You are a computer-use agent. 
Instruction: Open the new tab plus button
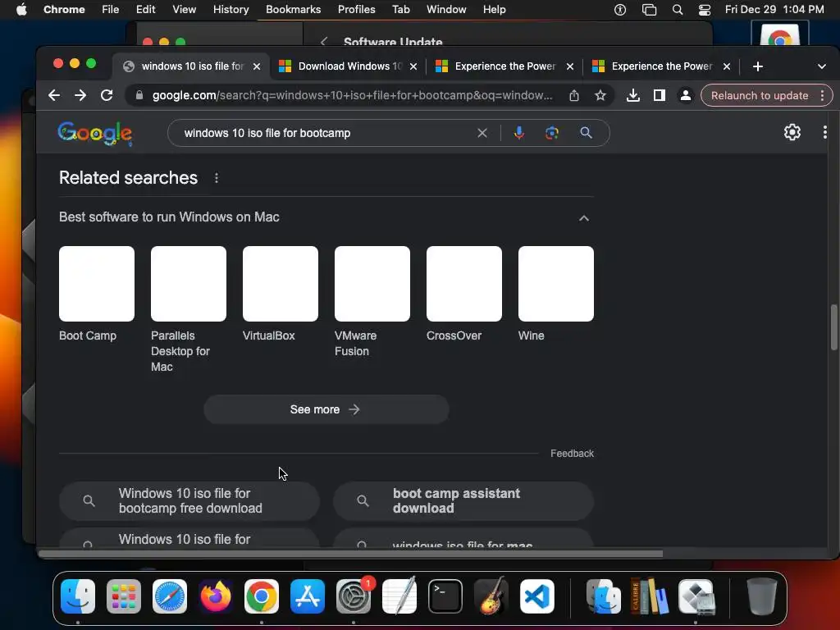pos(757,66)
